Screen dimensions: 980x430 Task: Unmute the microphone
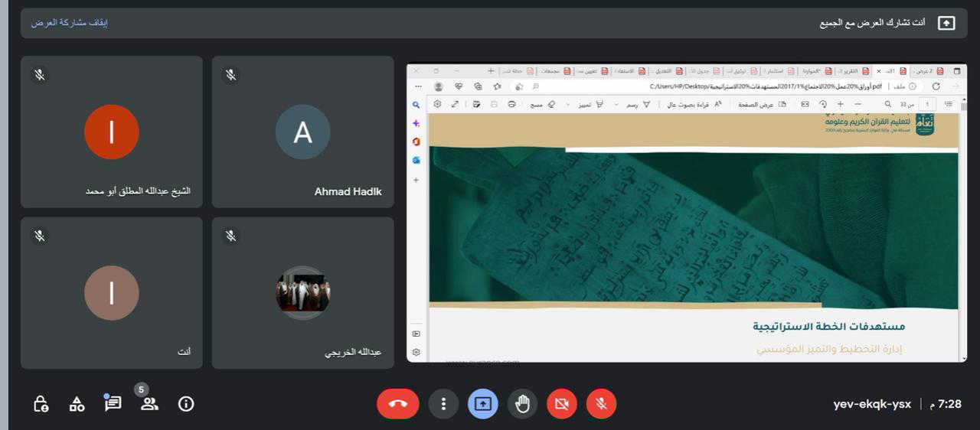[x=601, y=404]
